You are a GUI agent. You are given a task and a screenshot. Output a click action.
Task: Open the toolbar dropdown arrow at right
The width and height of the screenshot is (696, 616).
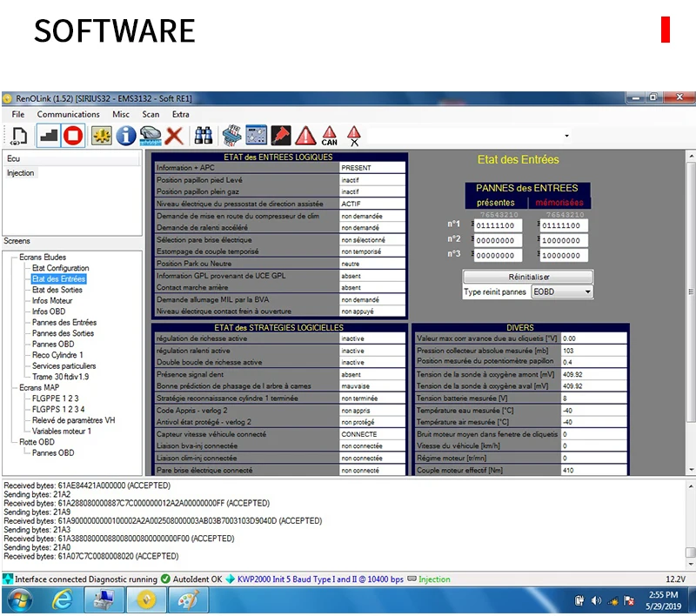point(567,136)
